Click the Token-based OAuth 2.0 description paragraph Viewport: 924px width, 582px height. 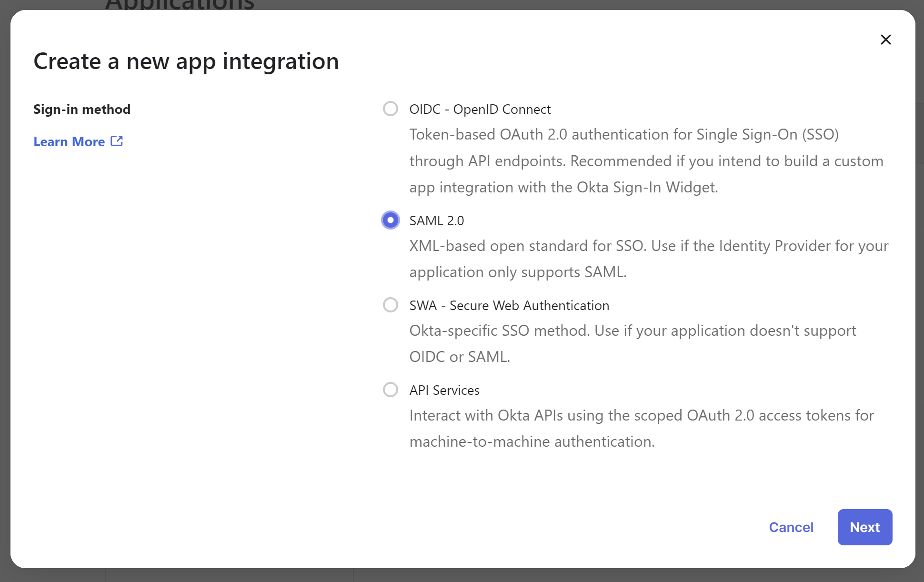coord(646,161)
